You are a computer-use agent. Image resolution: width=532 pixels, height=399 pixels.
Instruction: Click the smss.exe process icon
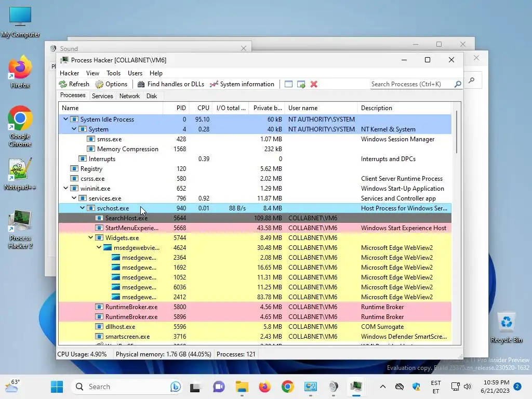tap(90, 139)
